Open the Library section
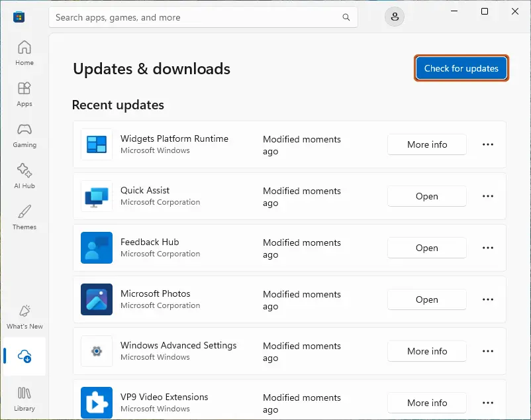 point(24,399)
